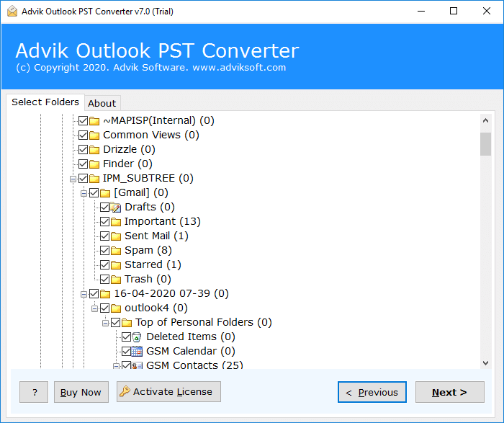
Task: Click the Trash folder icon
Action: pyautogui.click(x=116, y=280)
